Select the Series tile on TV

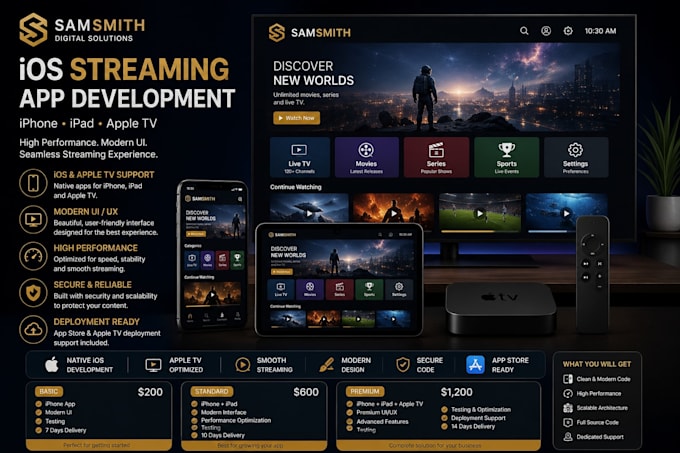[436, 157]
